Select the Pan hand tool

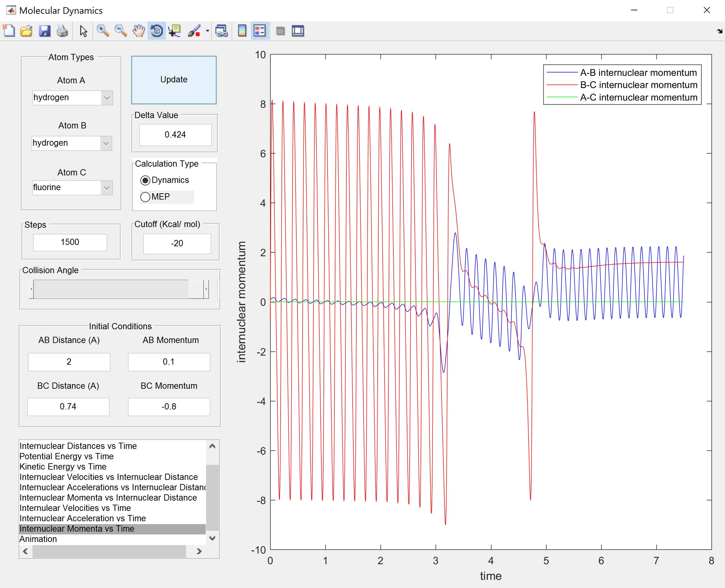(x=138, y=31)
